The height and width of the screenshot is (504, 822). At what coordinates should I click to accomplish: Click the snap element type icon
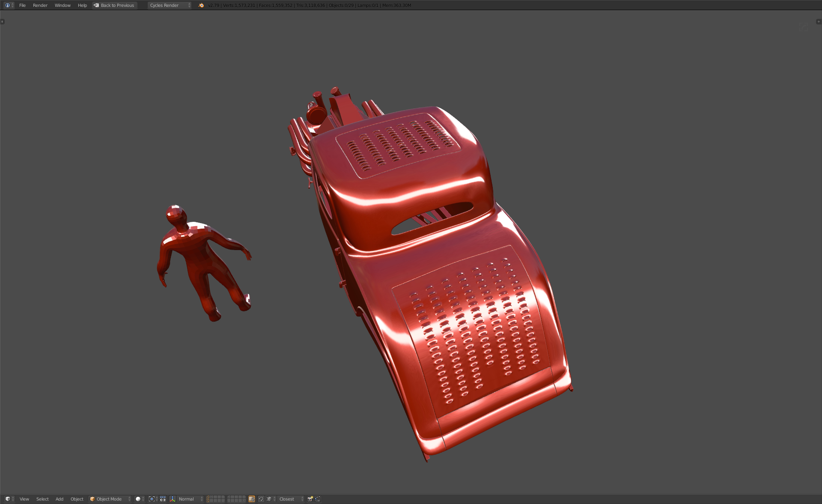coord(270,499)
